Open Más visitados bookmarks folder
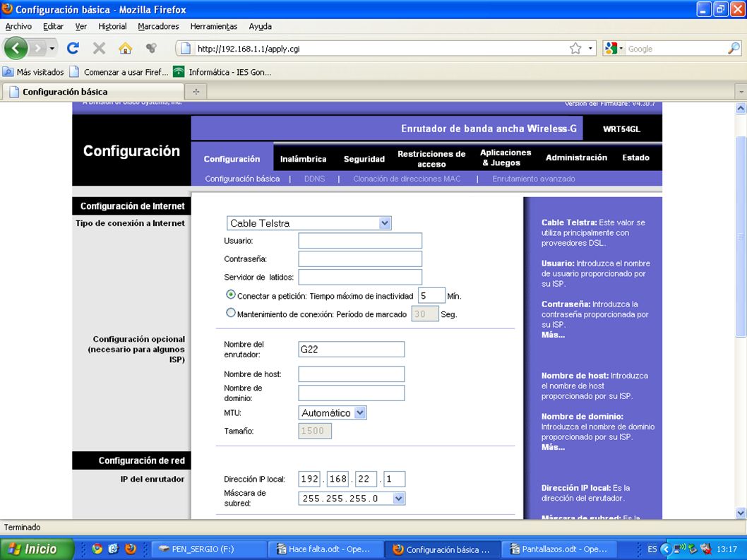747x560 pixels. (x=33, y=72)
